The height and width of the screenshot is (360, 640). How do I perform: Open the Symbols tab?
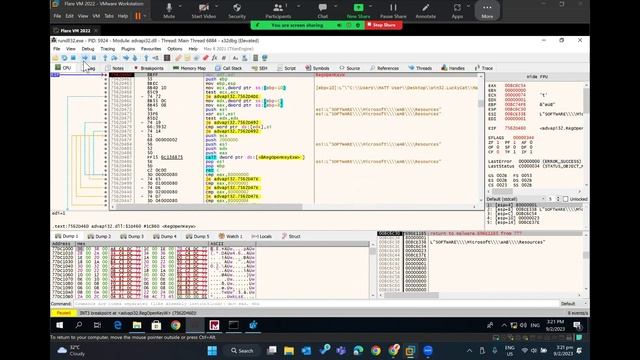317,68
